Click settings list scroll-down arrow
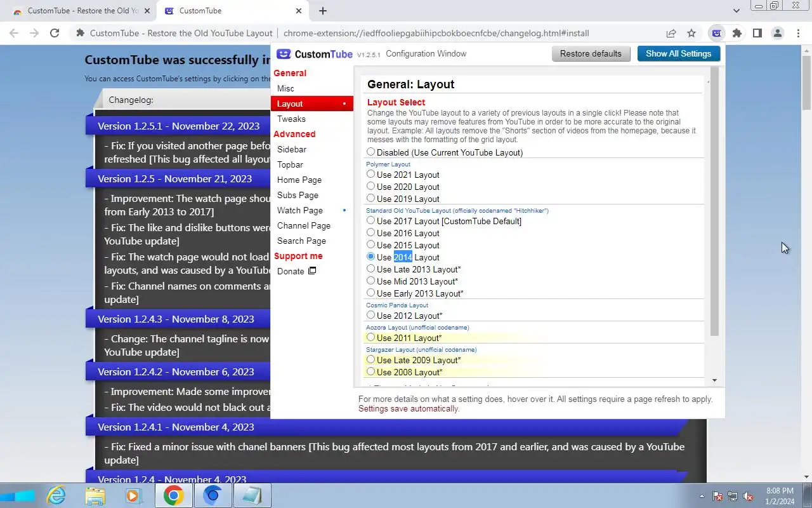This screenshot has width=812, height=508. coord(714,380)
